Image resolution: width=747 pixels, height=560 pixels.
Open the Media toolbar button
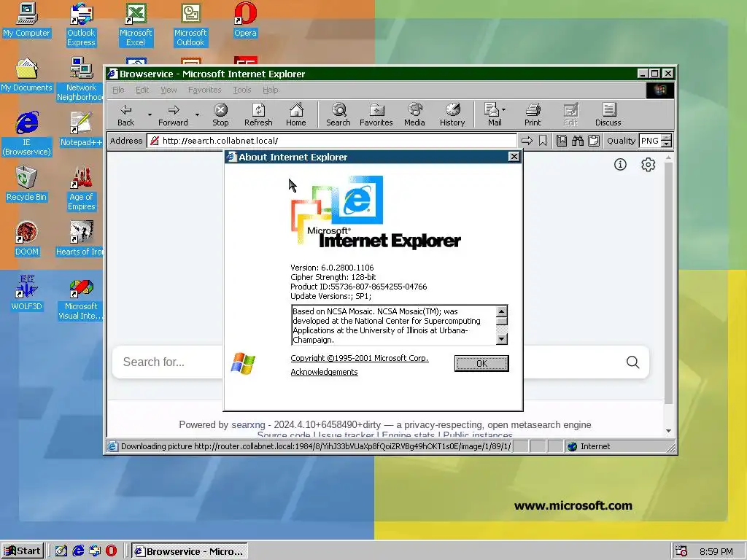point(414,114)
